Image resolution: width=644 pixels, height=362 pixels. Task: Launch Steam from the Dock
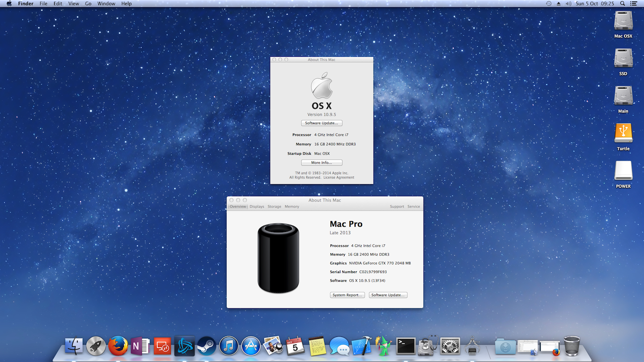(206, 346)
